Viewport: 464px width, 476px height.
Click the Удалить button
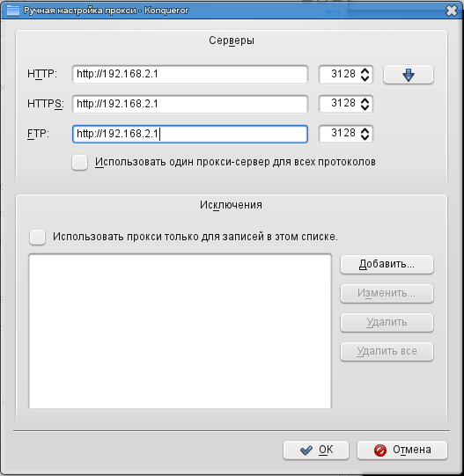pyautogui.click(x=387, y=322)
